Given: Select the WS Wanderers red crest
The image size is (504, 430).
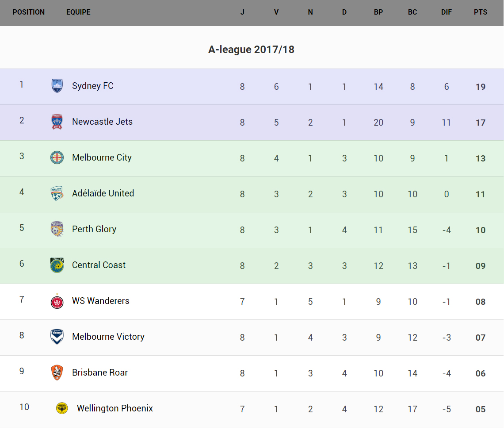Looking at the screenshot, I should tap(57, 301).
